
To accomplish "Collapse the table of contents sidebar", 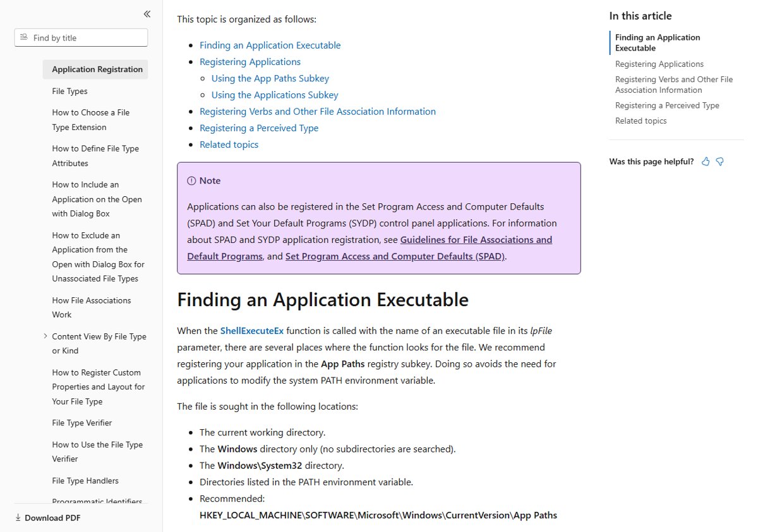I will point(147,14).
